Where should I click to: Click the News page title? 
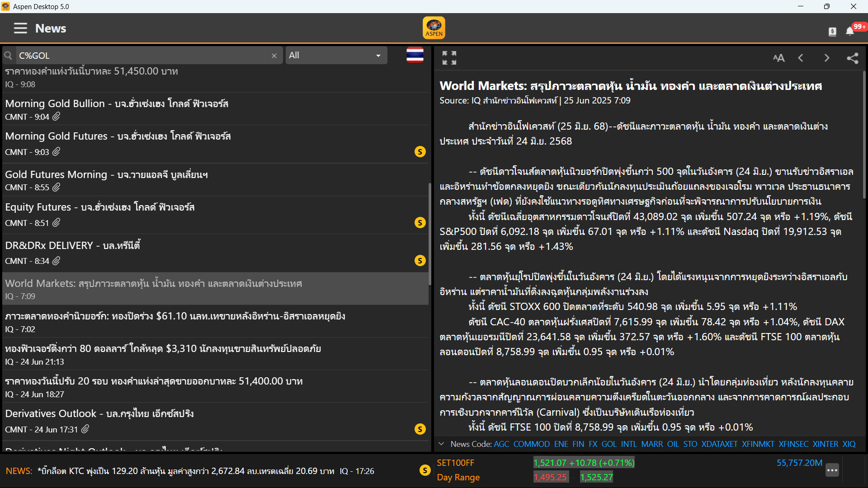[51, 28]
